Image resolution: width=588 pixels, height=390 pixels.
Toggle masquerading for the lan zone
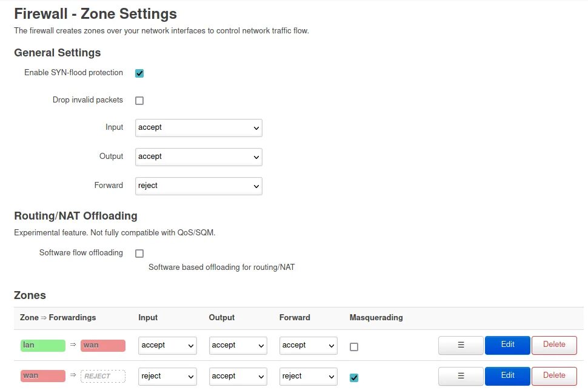point(354,347)
